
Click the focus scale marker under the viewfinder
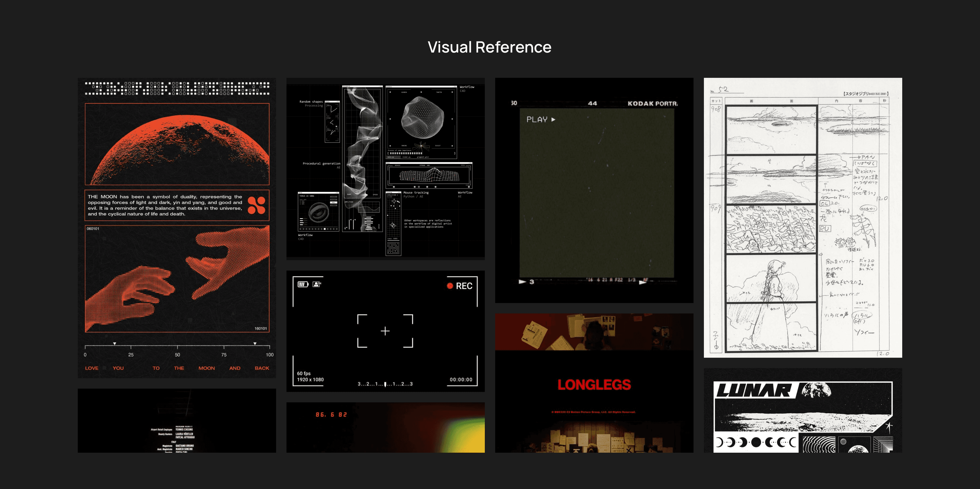[x=385, y=384]
